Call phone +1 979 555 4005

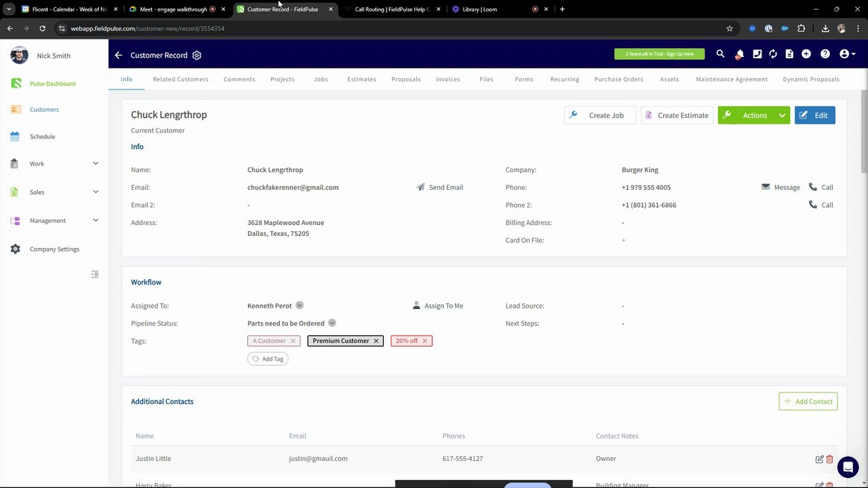click(821, 187)
